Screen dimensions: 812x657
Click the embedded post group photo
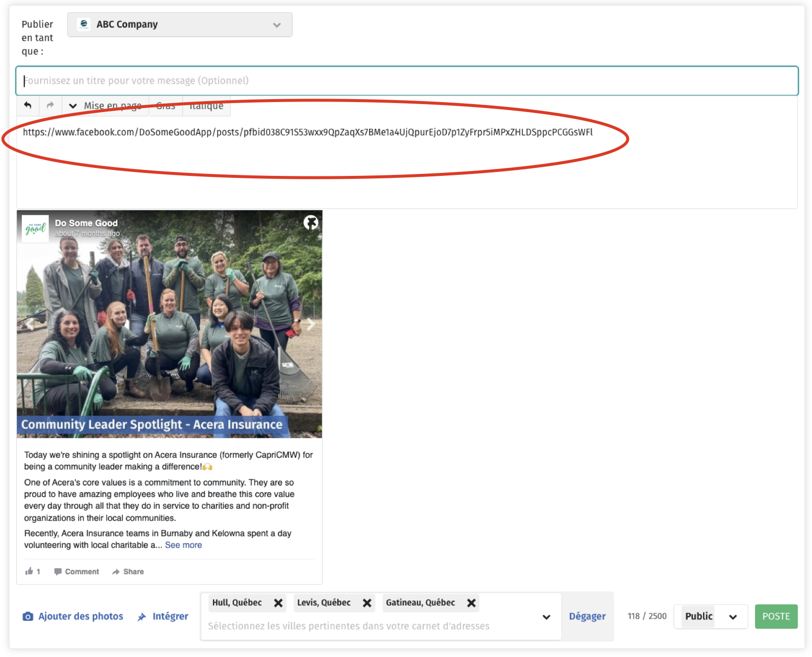[169, 324]
